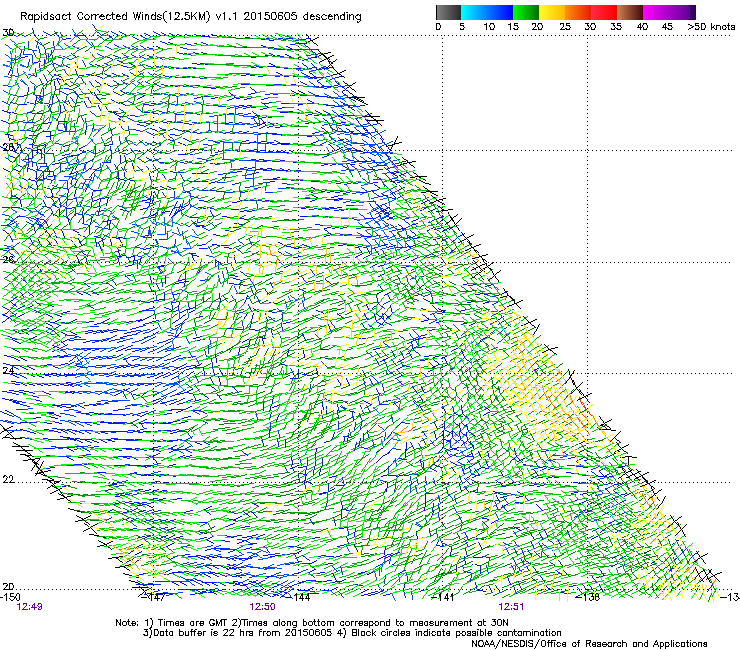Click the legend label '35'
Screen dimensions: 740x650
(x=616, y=27)
